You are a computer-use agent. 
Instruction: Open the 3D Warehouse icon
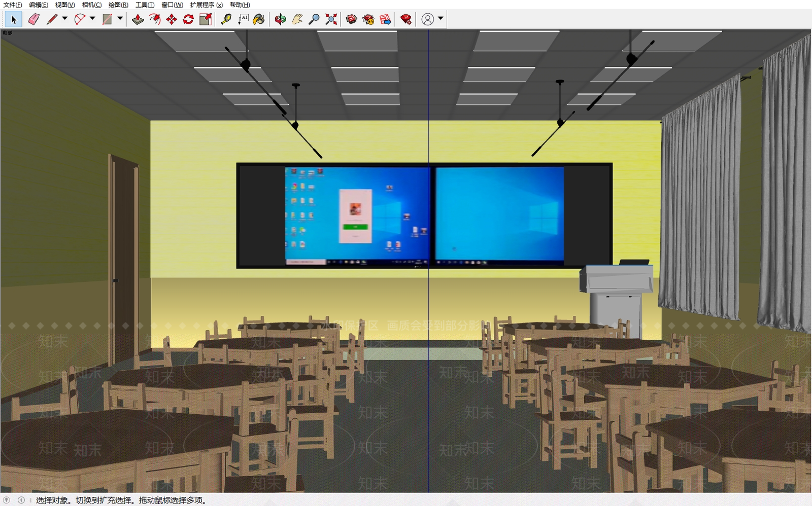(351, 19)
